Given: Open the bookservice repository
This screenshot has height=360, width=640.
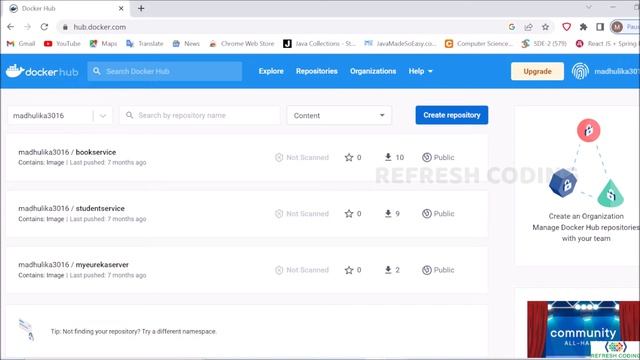Looking at the screenshot, I should 96,152.
